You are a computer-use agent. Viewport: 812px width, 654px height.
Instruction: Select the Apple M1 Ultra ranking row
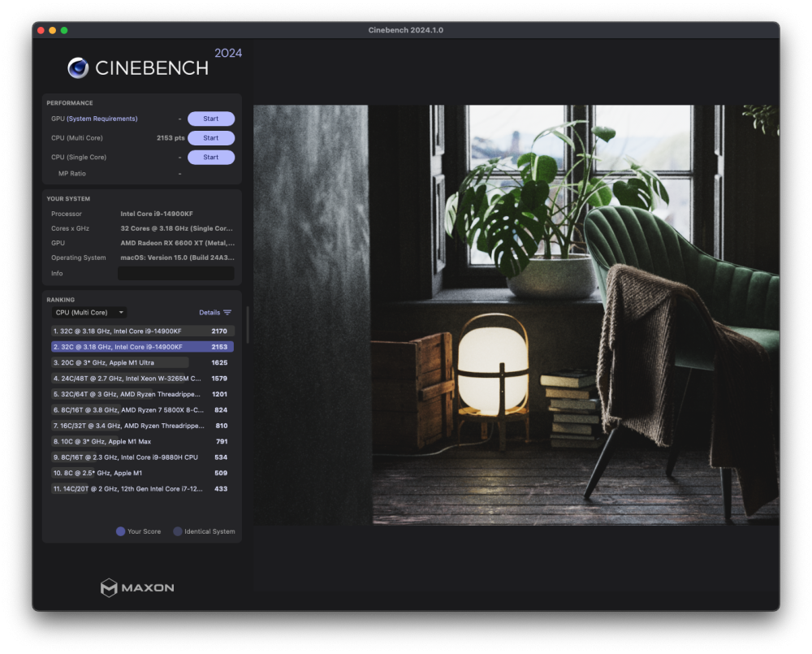(x=142, y=363)
